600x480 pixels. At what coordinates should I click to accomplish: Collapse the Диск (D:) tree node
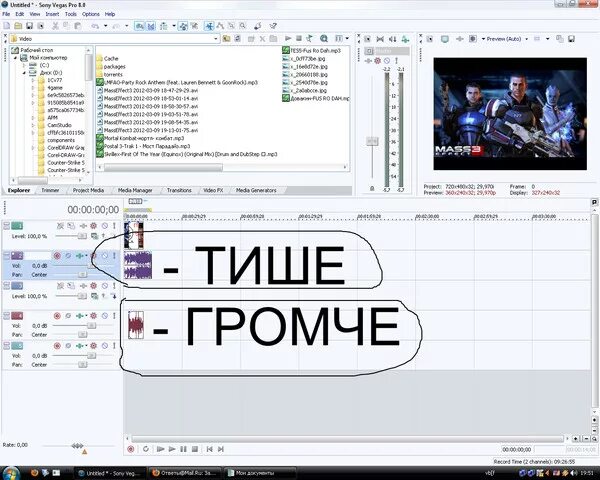[x=24, y=73]
